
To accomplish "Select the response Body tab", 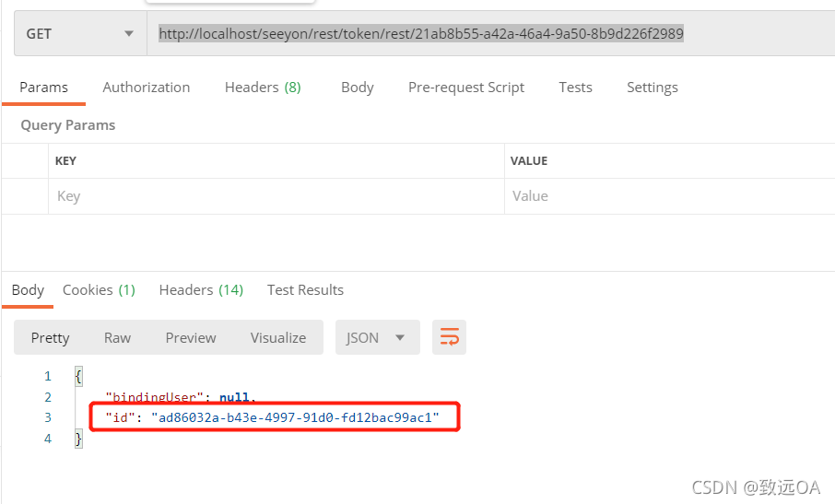I will coord(28,290).
